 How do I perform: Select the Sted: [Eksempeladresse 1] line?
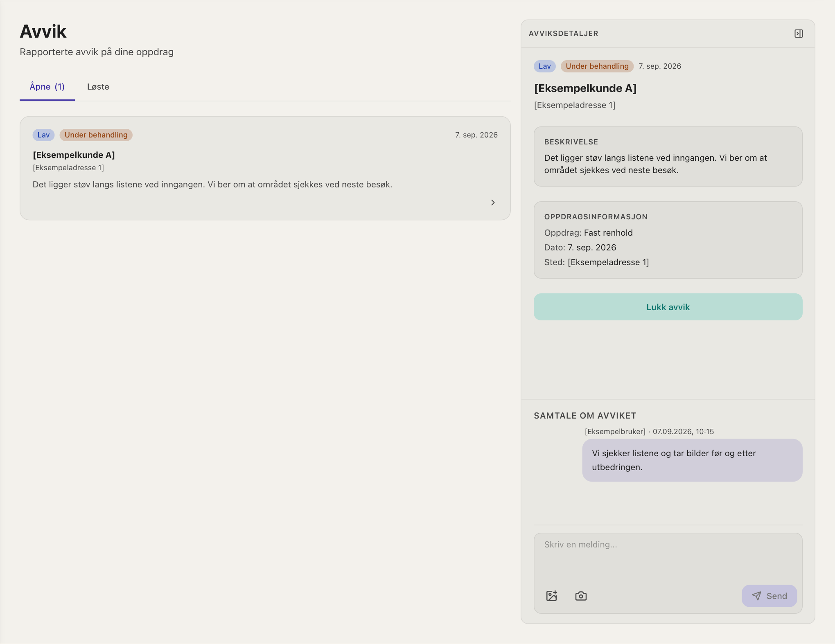point(596,262)
